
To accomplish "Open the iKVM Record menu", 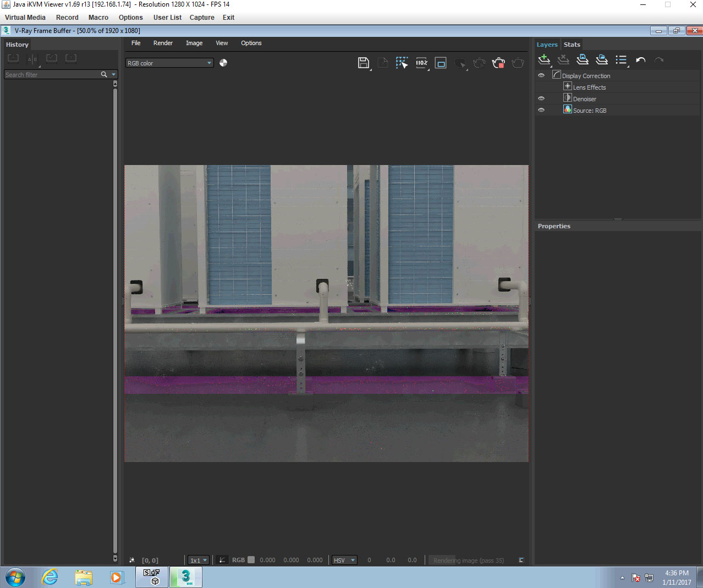I will tap(67, 18).
